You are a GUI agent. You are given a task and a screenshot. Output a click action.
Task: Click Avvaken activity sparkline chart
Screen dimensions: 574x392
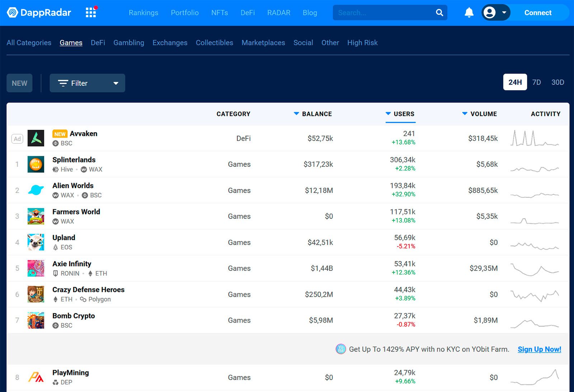click(535, 138)
